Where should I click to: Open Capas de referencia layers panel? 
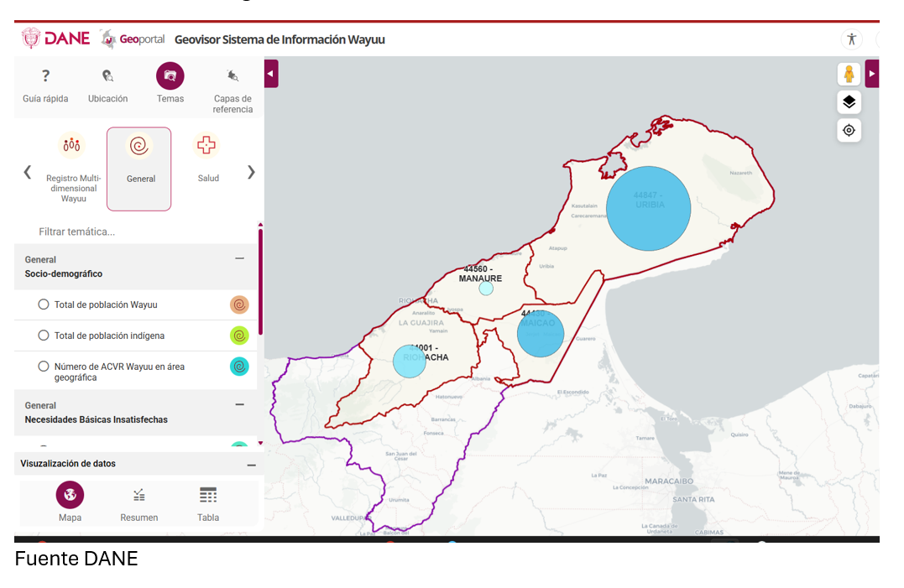[233, 76]
